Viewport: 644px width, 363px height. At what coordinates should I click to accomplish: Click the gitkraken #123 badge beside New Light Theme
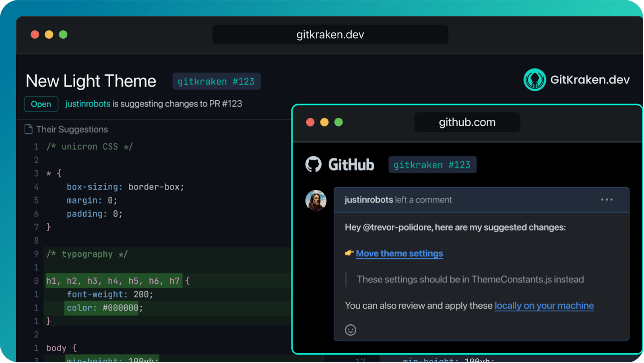pyautogui.click(x=217, y=81)
